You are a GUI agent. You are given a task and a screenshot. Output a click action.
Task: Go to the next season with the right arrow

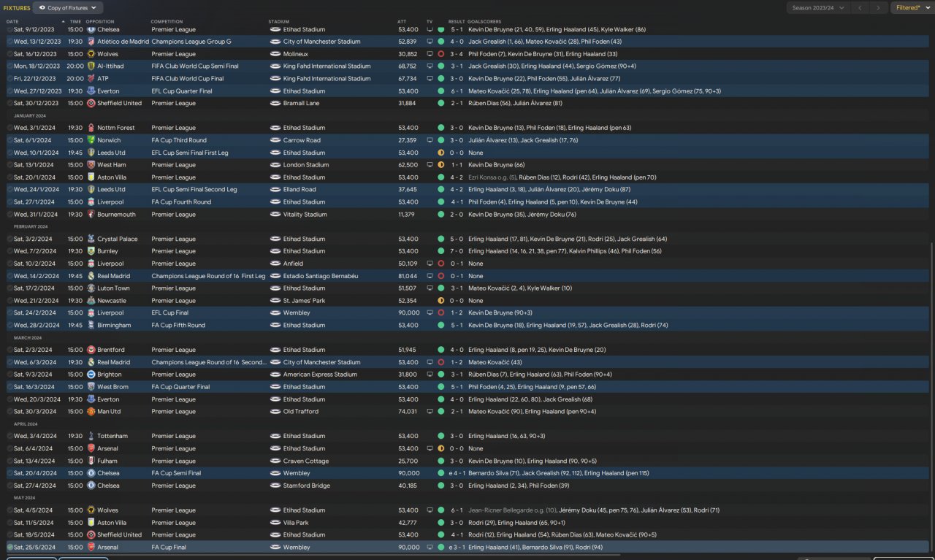click(879, 8)
